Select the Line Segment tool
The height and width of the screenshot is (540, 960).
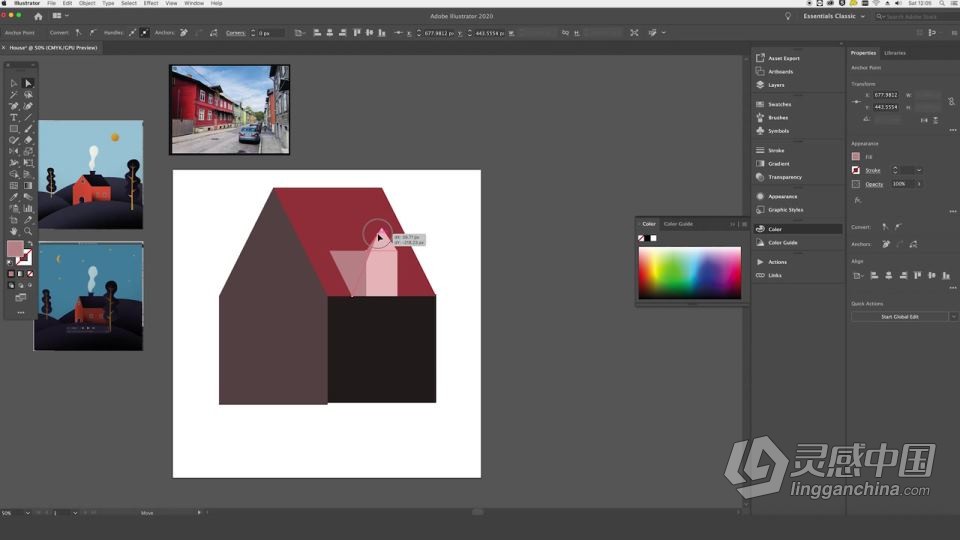coord(28,118)
